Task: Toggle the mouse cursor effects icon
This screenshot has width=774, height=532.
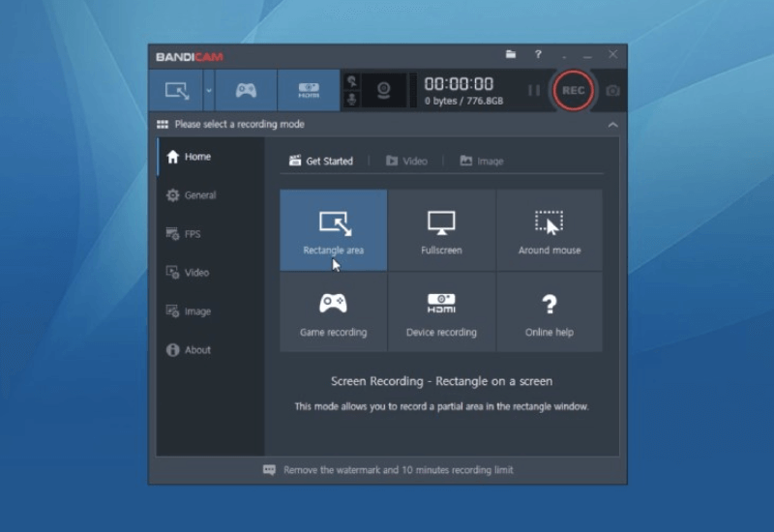Action: coord(351,81)
